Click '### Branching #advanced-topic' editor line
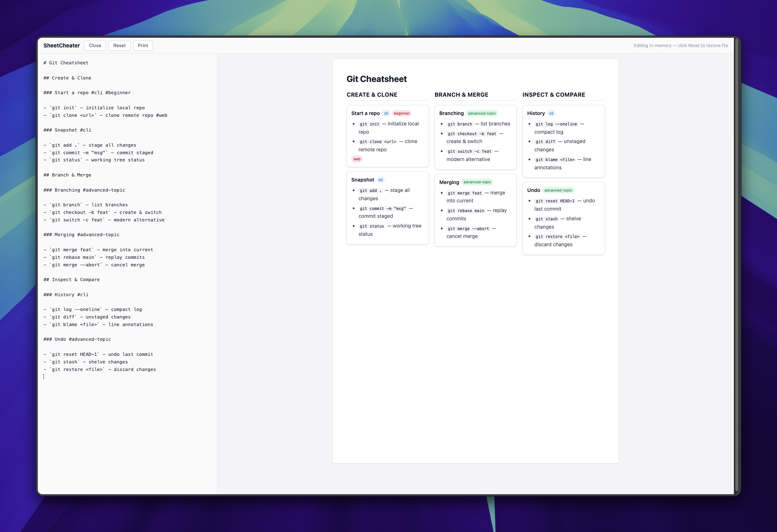 pyautogui.click(x=84, y=190)
